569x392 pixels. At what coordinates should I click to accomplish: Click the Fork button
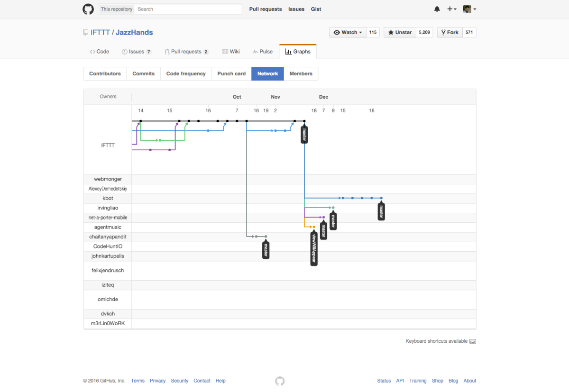click(x=450, y=32)
